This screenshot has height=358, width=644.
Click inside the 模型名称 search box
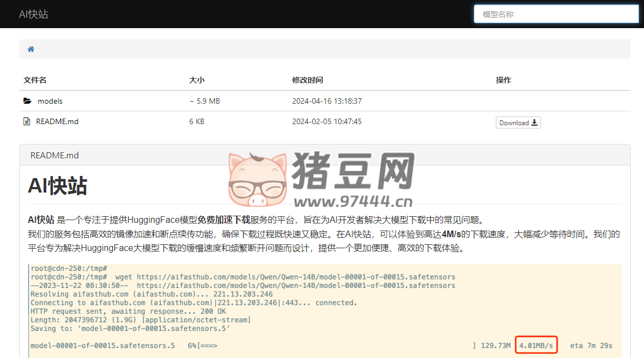555,14
